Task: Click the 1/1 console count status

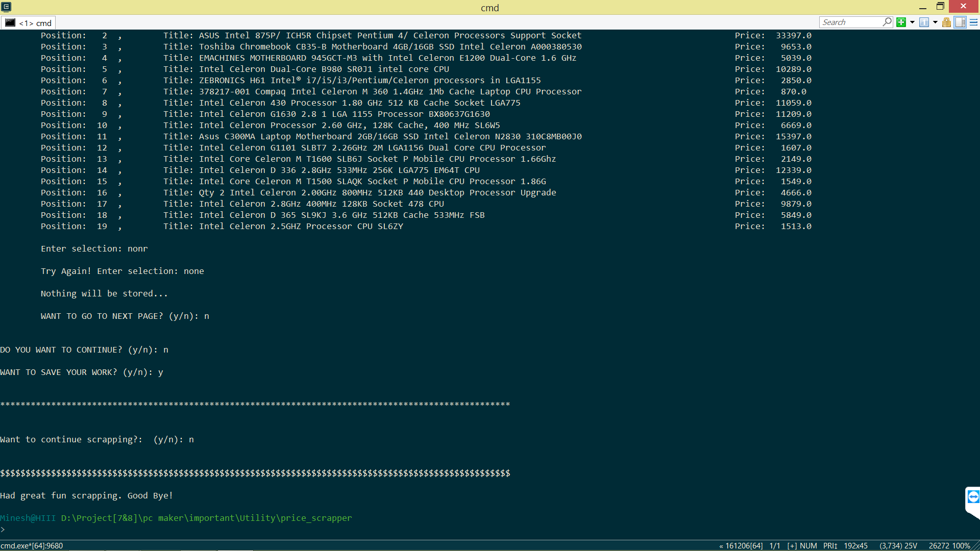Action: click(x=775, y=546)
